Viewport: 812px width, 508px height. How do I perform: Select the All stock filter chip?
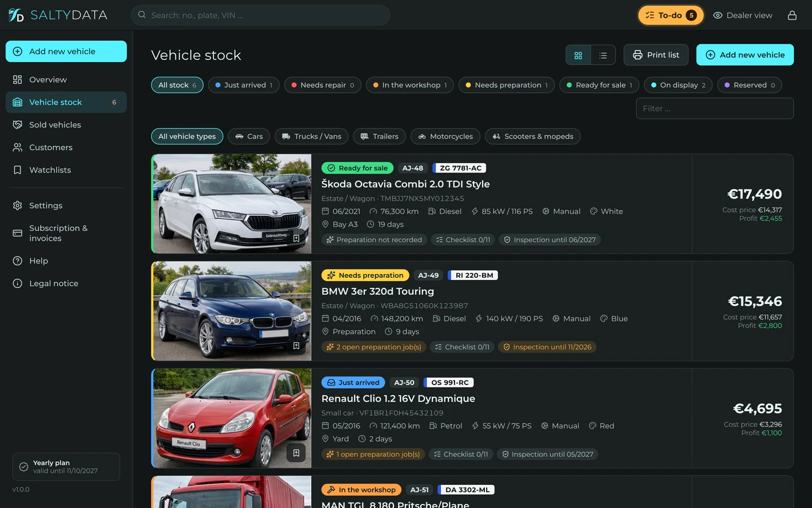(177, 85)
